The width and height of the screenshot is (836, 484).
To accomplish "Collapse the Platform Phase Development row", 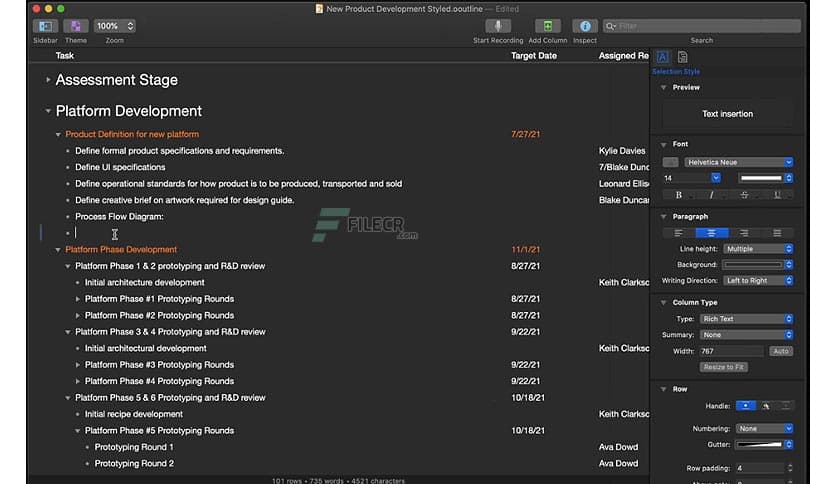I will pos(58,249).
